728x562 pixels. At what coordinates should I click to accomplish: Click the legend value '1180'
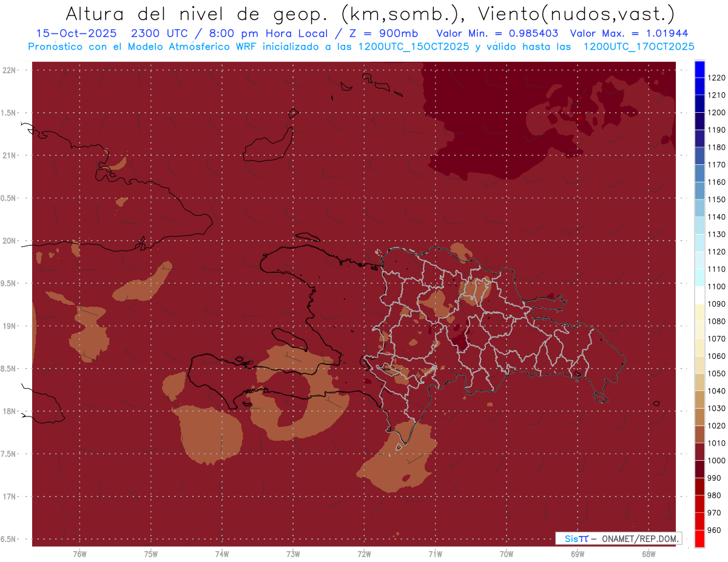(x=718, y=147)
